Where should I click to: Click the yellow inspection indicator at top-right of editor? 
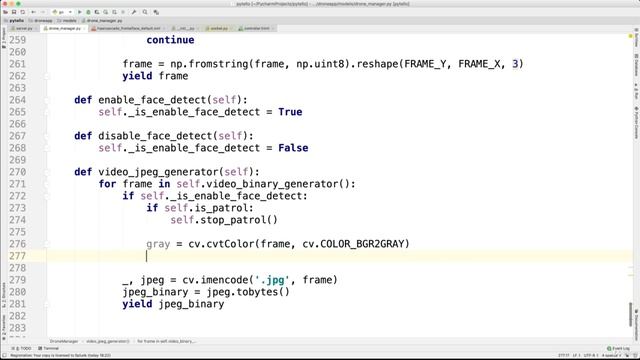(x=630, y=36)
